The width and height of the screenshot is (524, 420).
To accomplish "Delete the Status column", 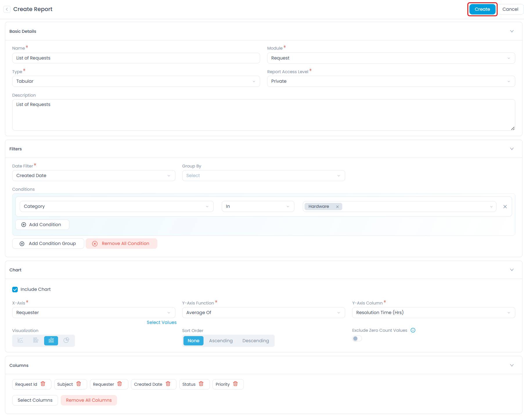I will tap(201, 384).
